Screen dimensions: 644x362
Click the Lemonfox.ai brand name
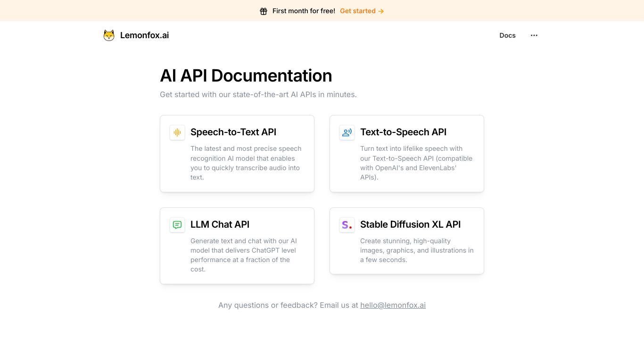pyautogui.click(x=144, y=35)
